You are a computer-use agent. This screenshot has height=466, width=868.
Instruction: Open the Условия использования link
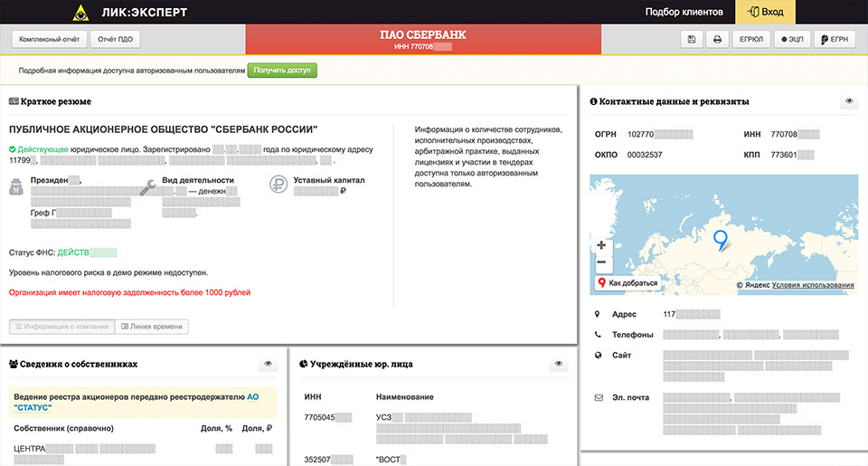point(813,285)
